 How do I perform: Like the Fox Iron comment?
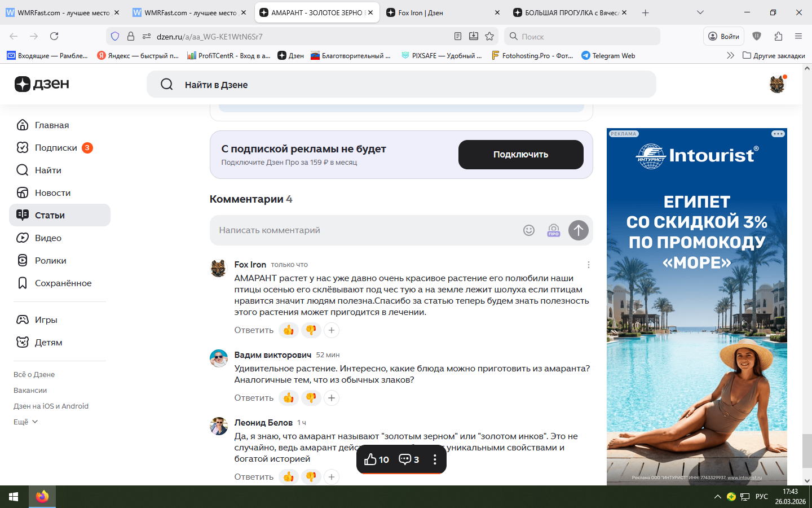click(289, 330)
